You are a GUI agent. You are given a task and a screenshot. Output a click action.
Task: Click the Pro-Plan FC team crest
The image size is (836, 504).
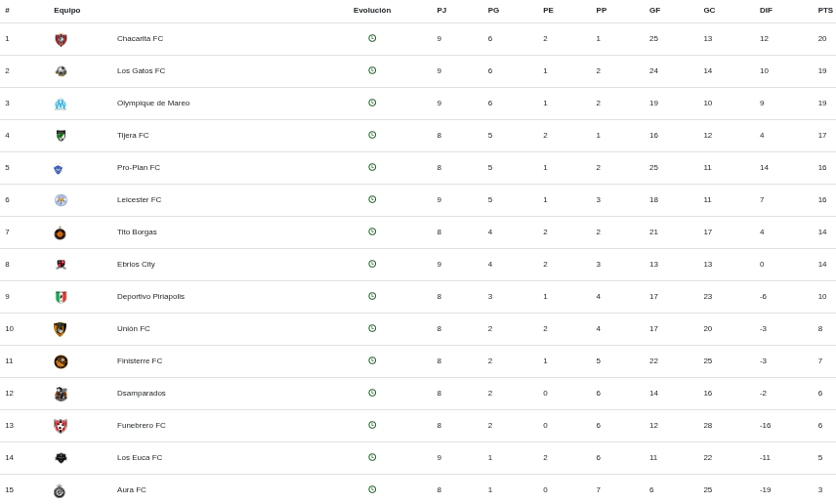(59, 169)
